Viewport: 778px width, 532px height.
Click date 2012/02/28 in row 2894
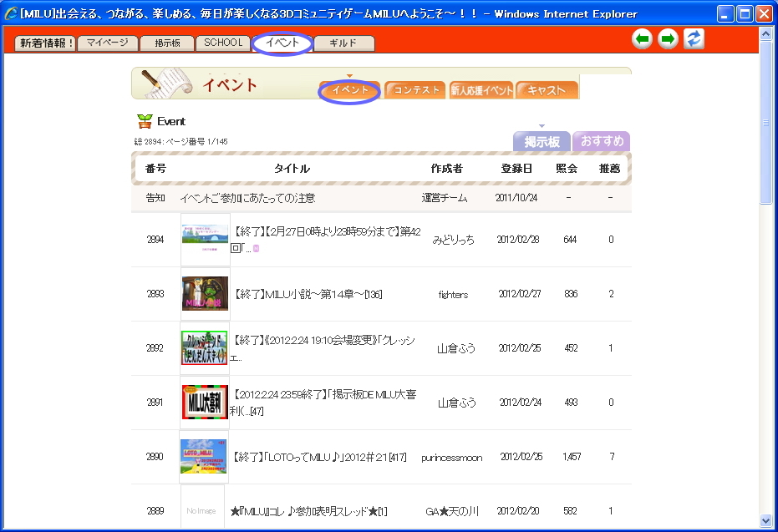(518, 240)
